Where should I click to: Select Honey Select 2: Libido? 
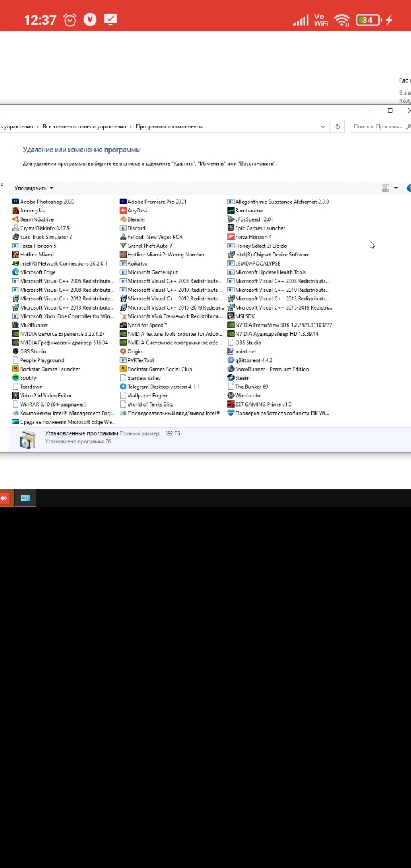pos(257,246)
